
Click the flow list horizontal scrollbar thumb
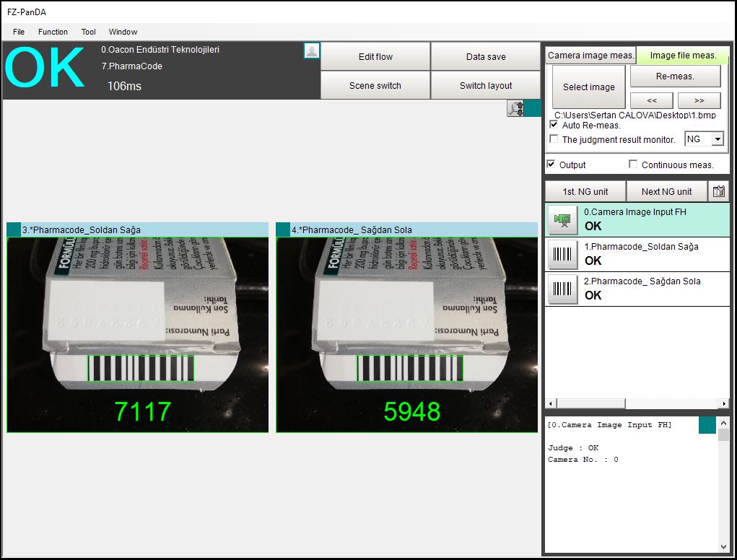click(590, 403)
